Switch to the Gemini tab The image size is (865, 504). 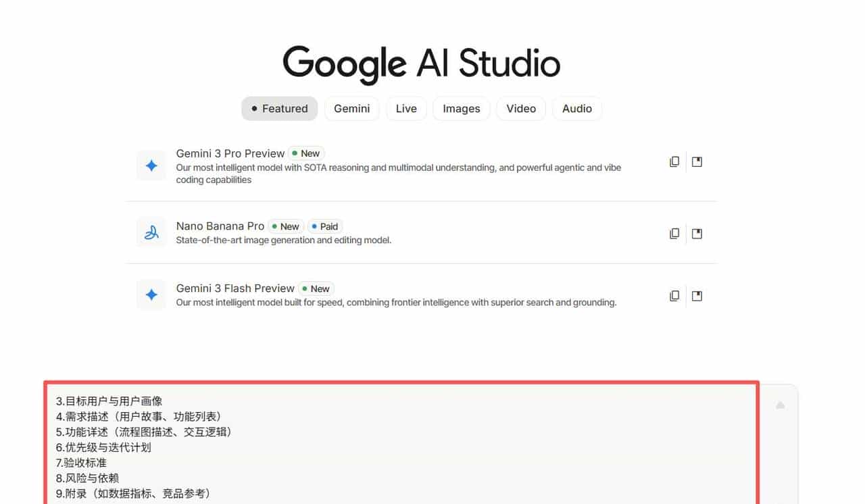(x=351, y=108)
